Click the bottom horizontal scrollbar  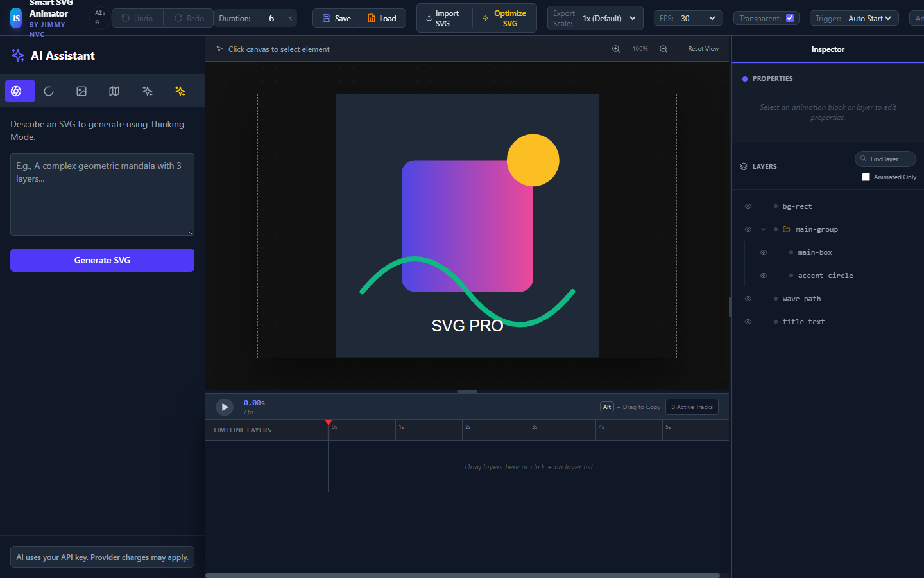click(x=462, y=575)
